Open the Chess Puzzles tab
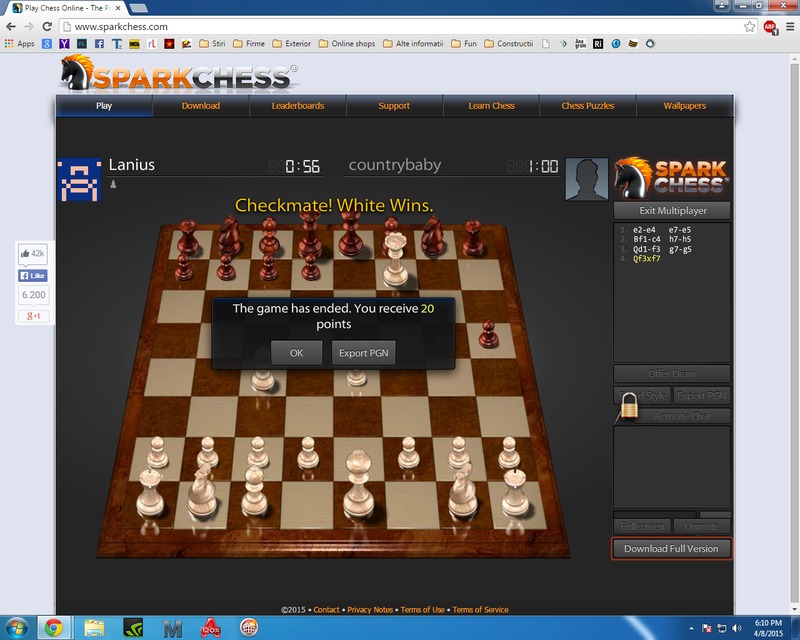800x640 pixels. point(588,106)
